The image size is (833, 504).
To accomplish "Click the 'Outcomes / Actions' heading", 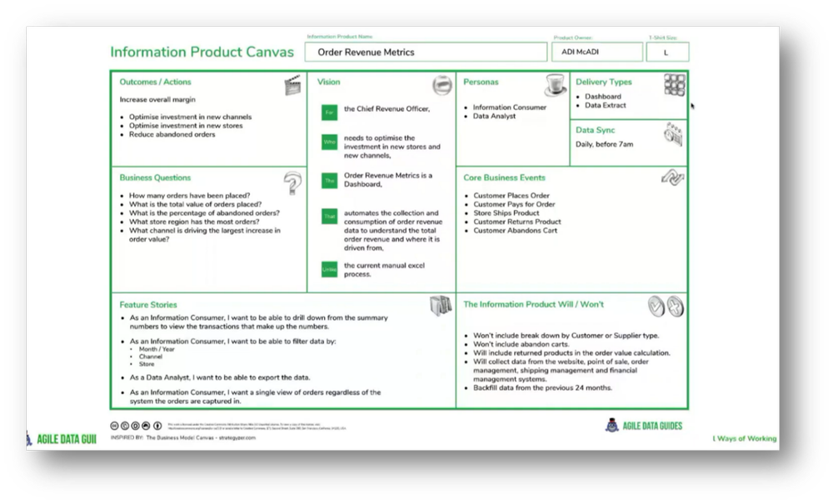I will tap(155, 82).
